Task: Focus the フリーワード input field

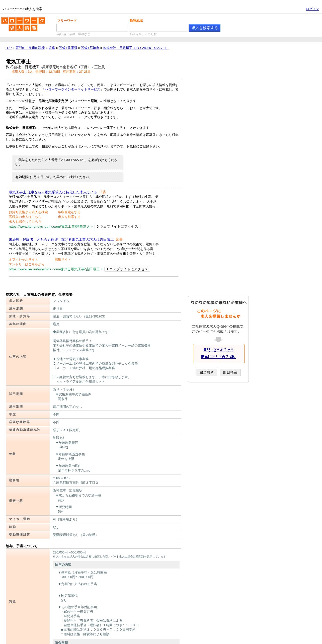Action: pyautogui.click(x=92, y=28)
